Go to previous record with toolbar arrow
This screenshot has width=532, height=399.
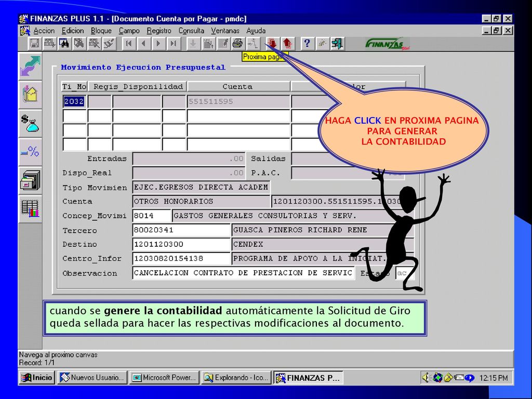tap(143, 44)
